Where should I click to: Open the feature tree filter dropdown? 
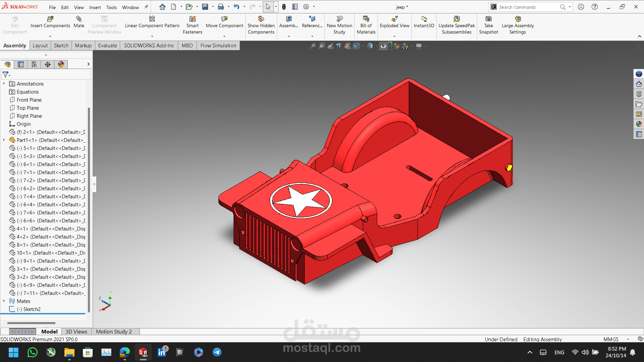coord(6,74)
